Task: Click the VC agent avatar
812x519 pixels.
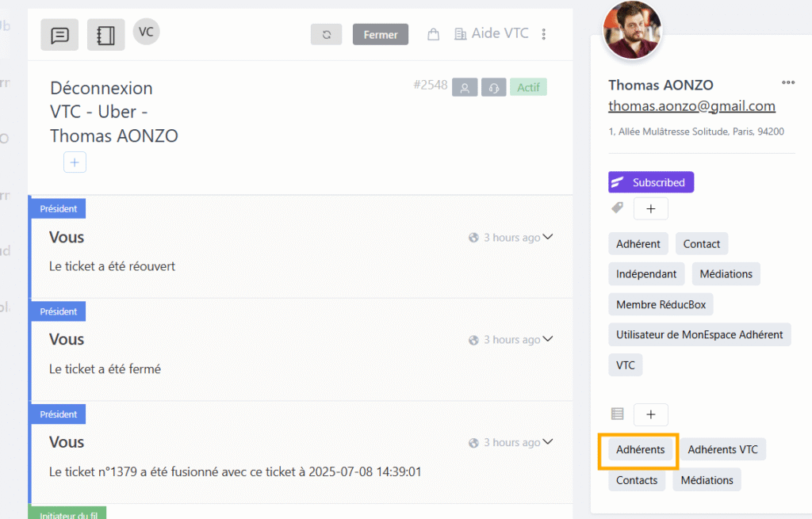Action: point(146,32)
